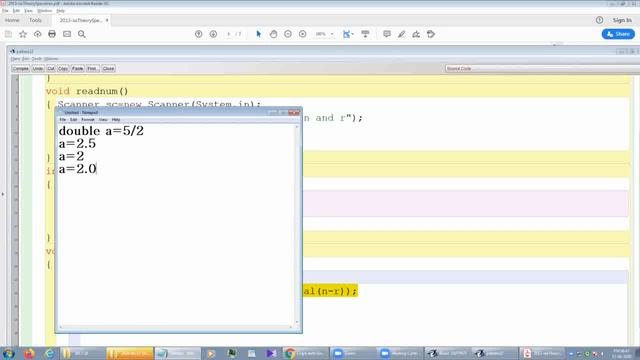The width and height of the screenshot is (640, 360).
Task: Open the help question mark icon
Action: (x=599, y=20)
